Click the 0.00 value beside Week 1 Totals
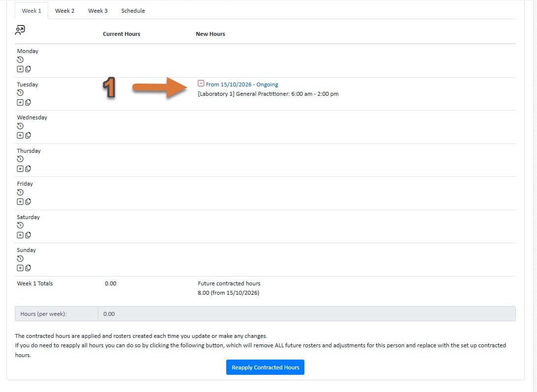Image resolution: width=537 pixels, height=392 pixels. coord(111,283)
